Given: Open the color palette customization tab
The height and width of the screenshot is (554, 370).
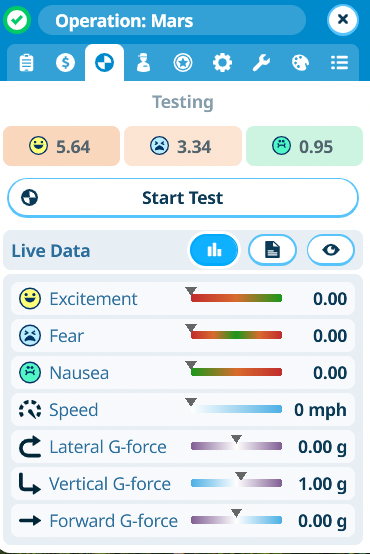Looking at the screenshot, I should pos(300,63).
